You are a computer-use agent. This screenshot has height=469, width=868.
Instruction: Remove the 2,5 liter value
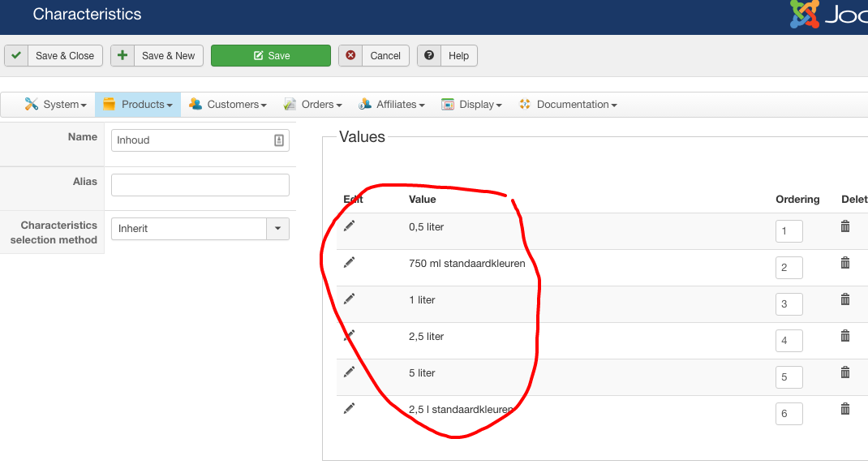pyautogui.click(x=844, y=336)
